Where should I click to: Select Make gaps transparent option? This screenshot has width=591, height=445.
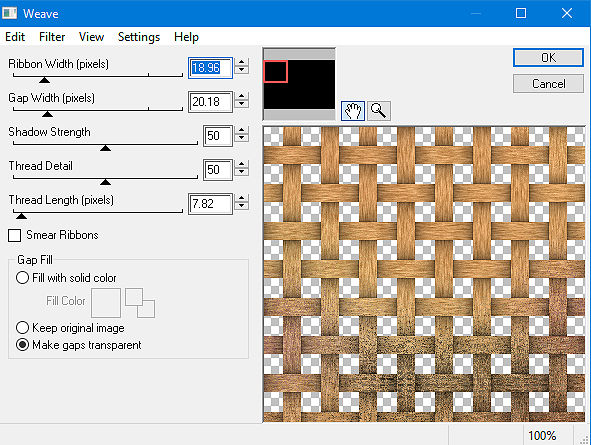click(22, 344)
